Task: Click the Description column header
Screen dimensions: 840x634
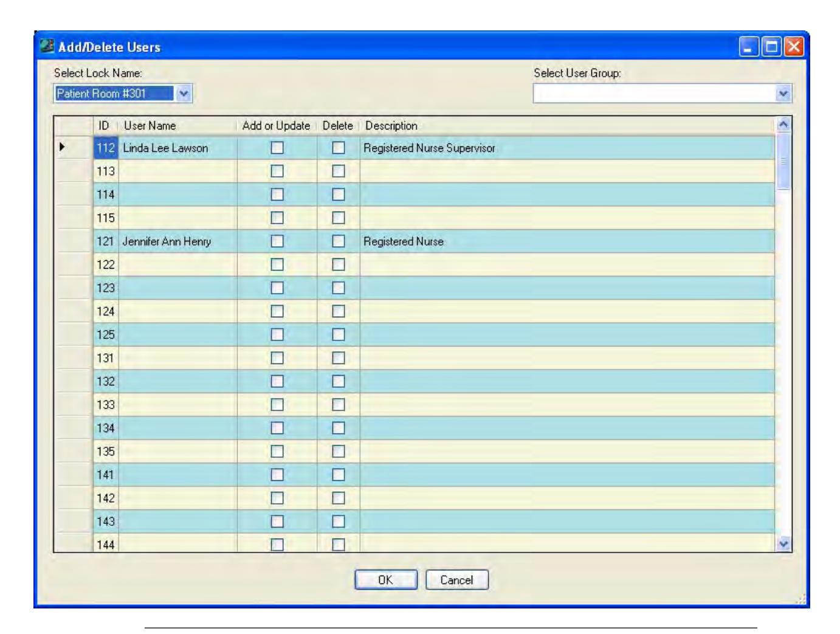Action: pos(568,126)
